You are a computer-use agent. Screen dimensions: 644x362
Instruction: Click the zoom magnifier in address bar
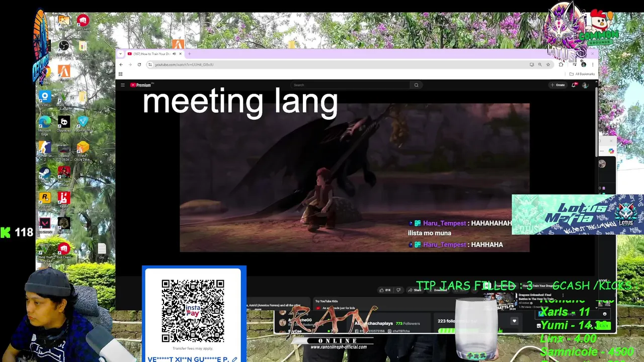click(x=540, y=64)
